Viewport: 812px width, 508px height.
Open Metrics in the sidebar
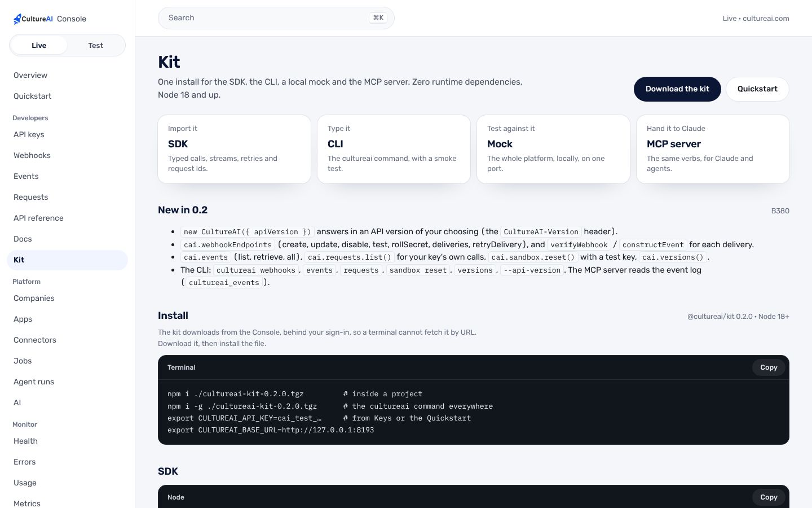click(x=67, y=502)
